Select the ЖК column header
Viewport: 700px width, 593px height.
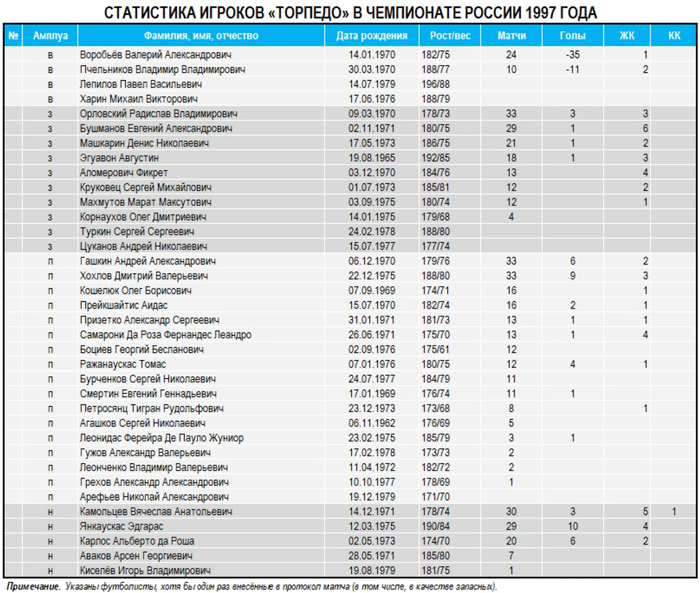(x=627, y=36)
